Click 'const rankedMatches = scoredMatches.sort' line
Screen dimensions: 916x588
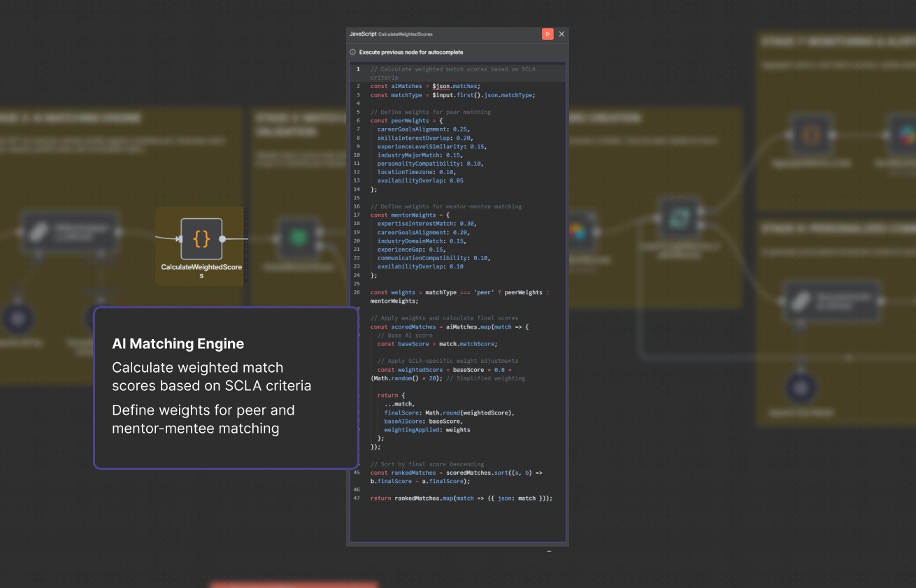[457, 477]
